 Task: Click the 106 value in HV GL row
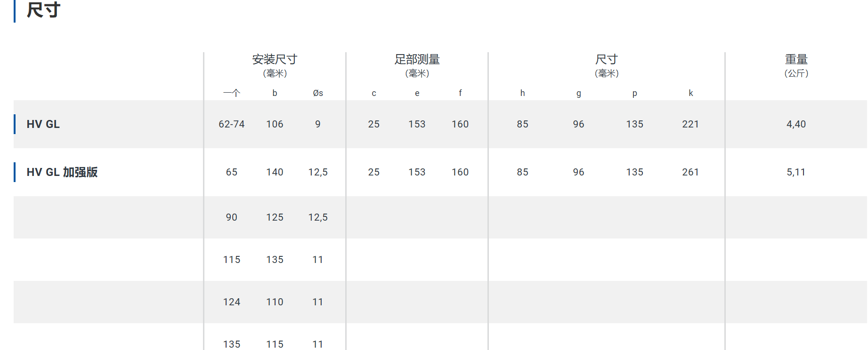[275, 124]
